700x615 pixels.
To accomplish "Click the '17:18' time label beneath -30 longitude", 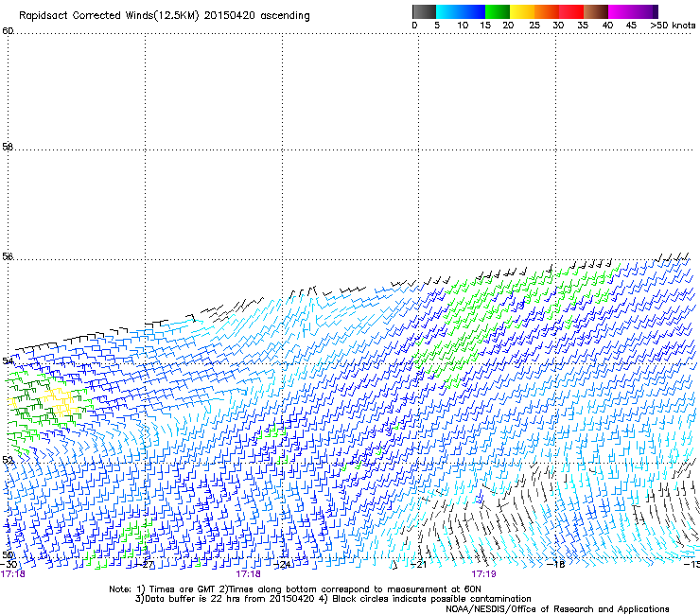I will point(12,574).
